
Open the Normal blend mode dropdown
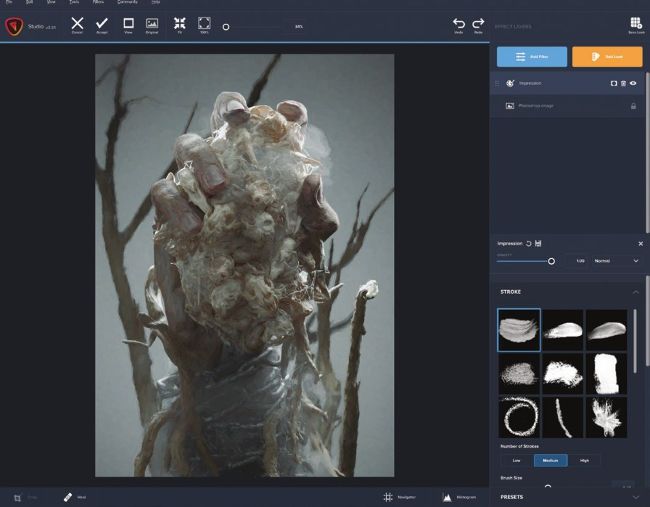(x=616, y=260)
